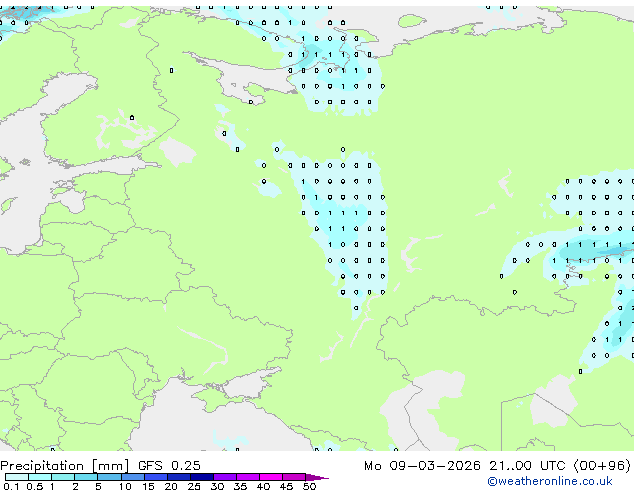Select the darkest navy 25 legend swatch

tap(202, 477)
